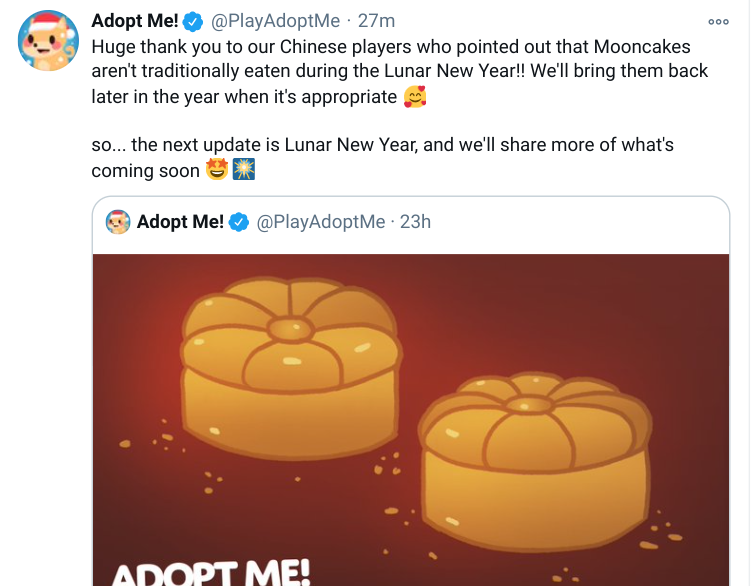Click the sentence about the next Lunar New Year update

[382, 146]
